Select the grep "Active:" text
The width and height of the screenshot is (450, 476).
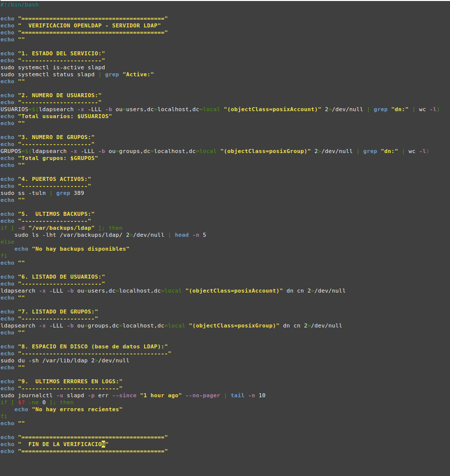click(129, 74)
